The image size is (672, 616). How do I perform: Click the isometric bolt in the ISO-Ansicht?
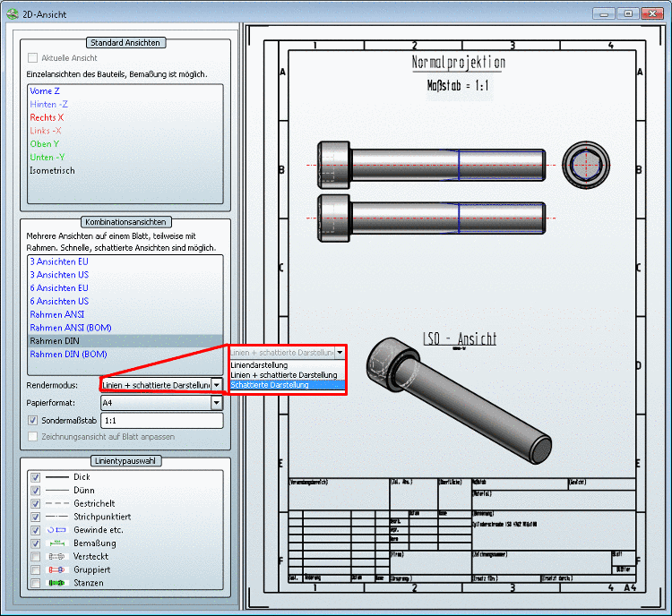[459, 400]
